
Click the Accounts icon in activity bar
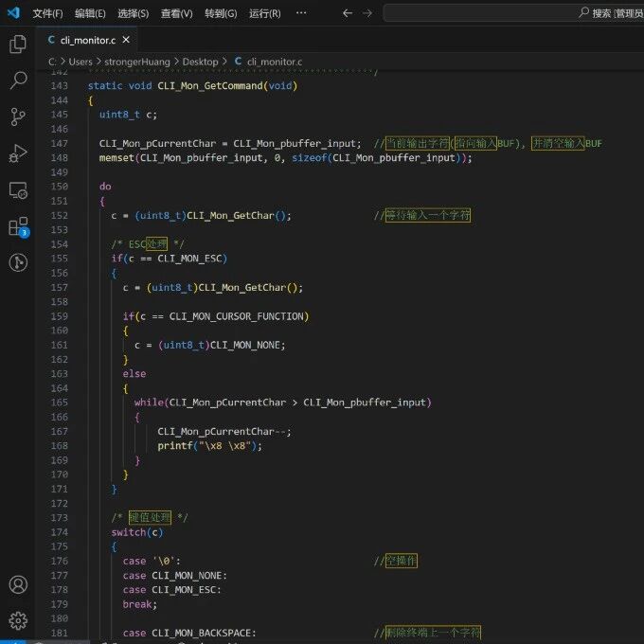point(17,584)
